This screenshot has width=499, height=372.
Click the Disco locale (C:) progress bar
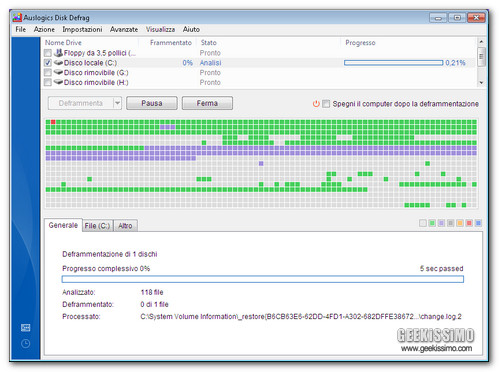tap(393, 63)
